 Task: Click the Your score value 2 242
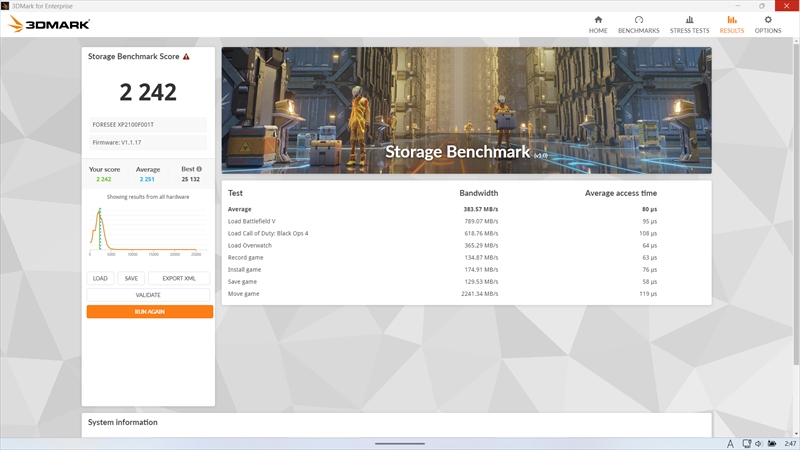(x=104, y=179)
